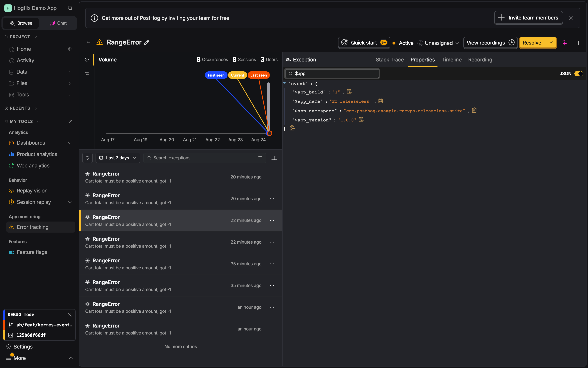Add new Product analytics insight with plus
The width and height of the screenshot is (588, 368).
coord(70,154)
